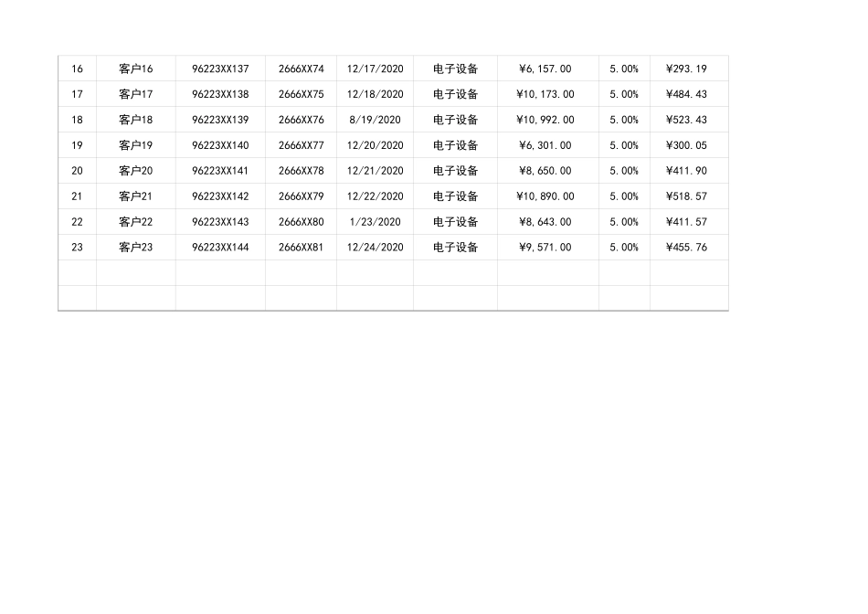Select the date 8/19/2020 cell
The width and height of the screenshot is (868, 614).
click(x=375, y=119)
